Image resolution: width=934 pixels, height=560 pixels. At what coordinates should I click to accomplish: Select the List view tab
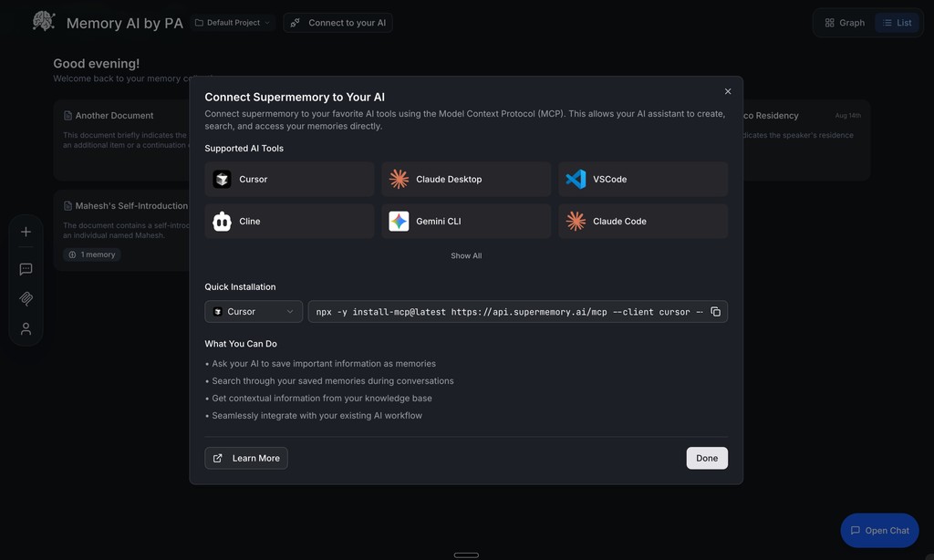tap(898, 21)
